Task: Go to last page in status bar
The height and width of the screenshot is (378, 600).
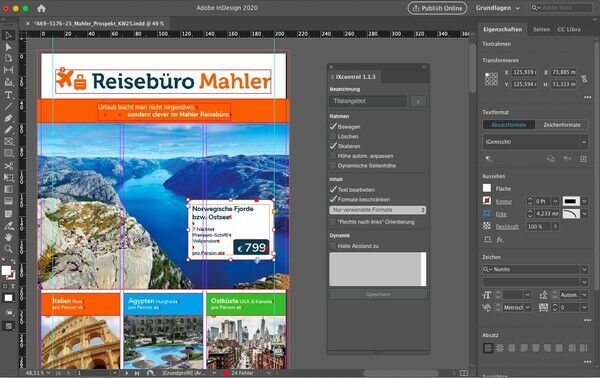Action: (x=137, y=373)
